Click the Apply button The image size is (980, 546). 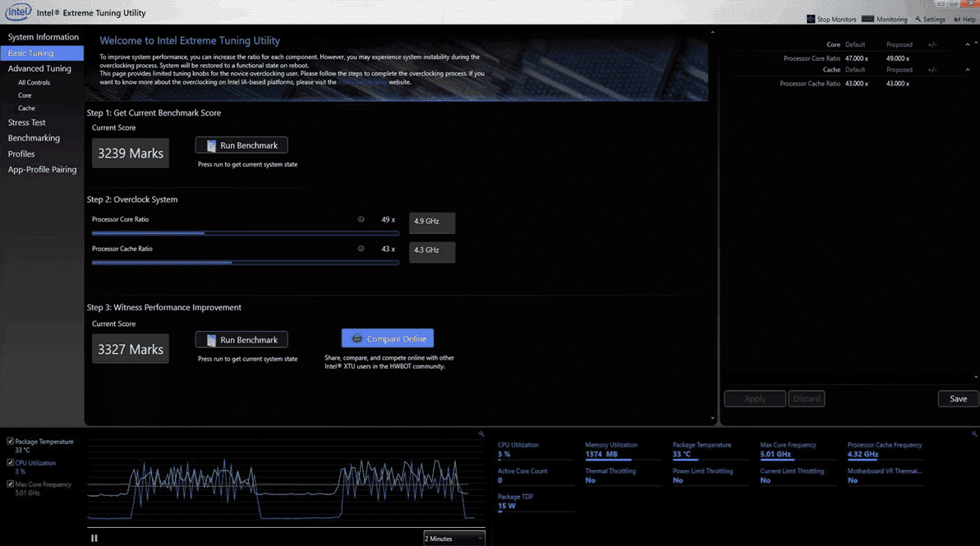(x=754, y=398)
